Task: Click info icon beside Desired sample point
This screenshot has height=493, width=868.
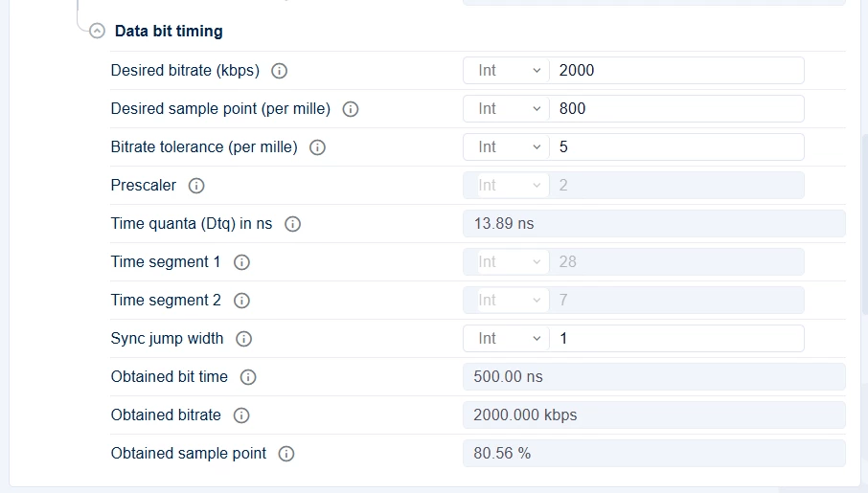Action: click(x=351, y=109)
